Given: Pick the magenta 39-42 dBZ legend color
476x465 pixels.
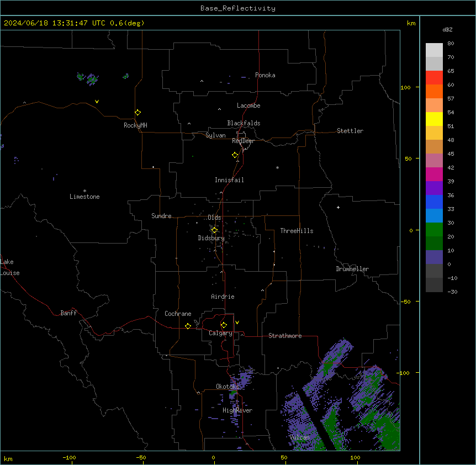Looking at the screenshot, I should 434,174.
